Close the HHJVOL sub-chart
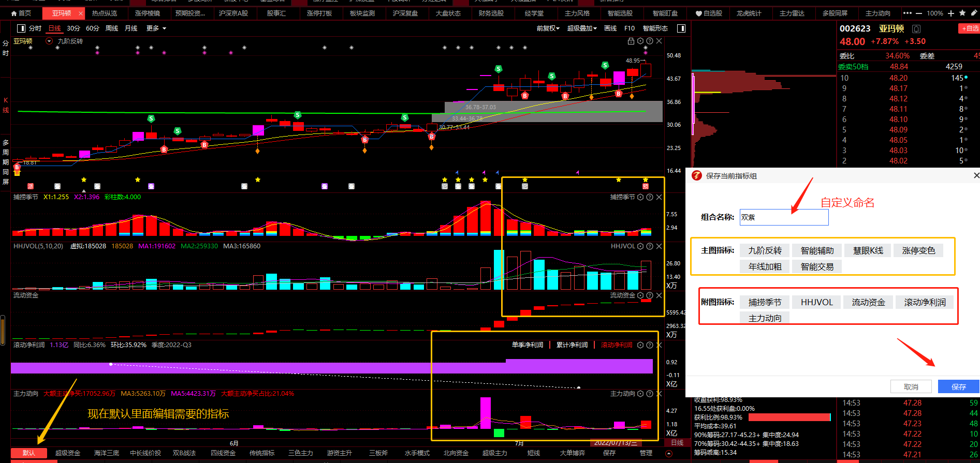 tap(659, 246)
